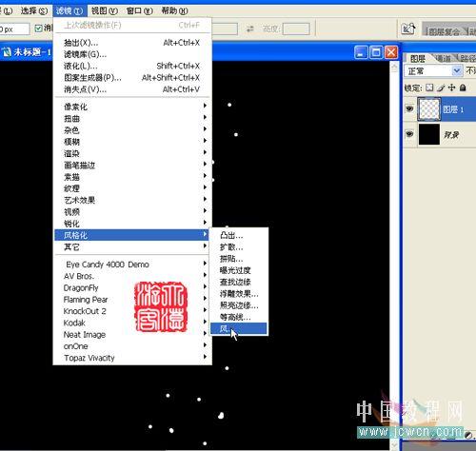The width and height of the screenshot is (476, 451).
Task: Hide the 背景 layer eye icon
Action: click(409, 134)
